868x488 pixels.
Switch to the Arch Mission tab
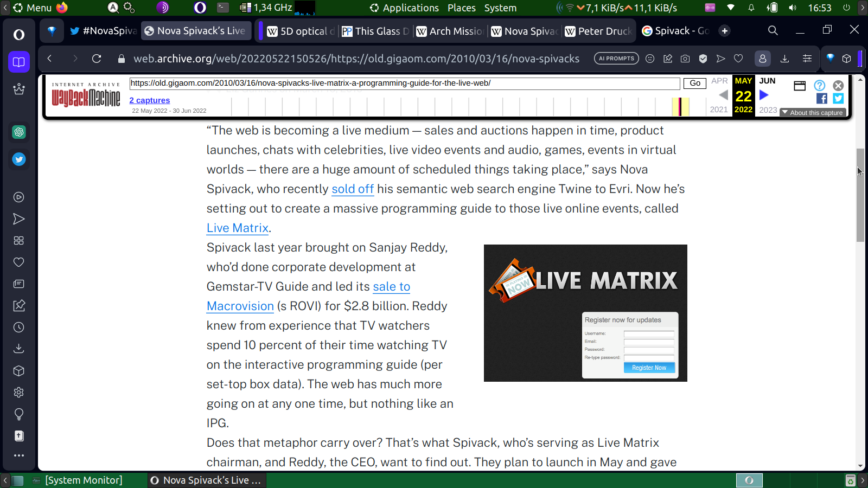point(450,31)
